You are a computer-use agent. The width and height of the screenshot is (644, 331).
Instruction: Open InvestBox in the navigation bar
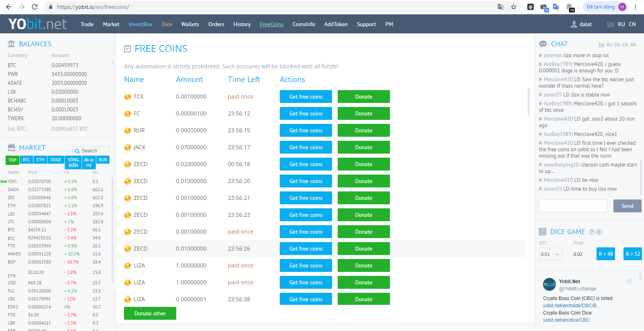[140, 24]
